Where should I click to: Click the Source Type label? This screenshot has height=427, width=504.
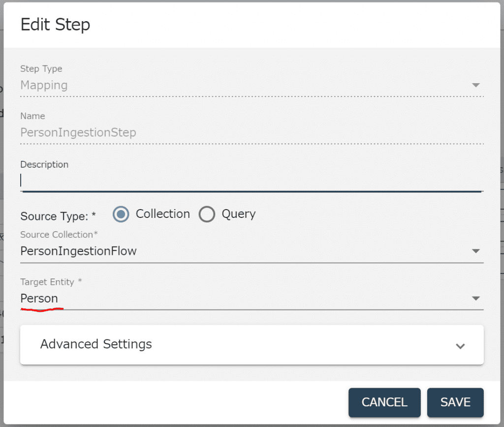pos(58,216)
